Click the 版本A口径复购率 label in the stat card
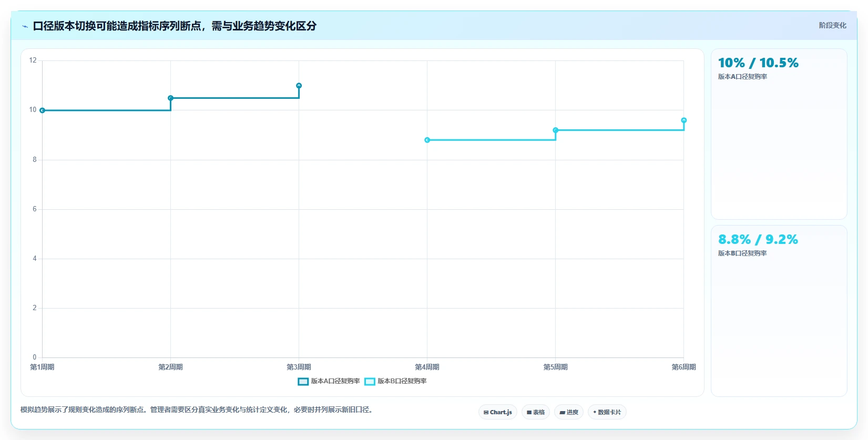Screen dimensions: 868x440 [x=742, y=77]
